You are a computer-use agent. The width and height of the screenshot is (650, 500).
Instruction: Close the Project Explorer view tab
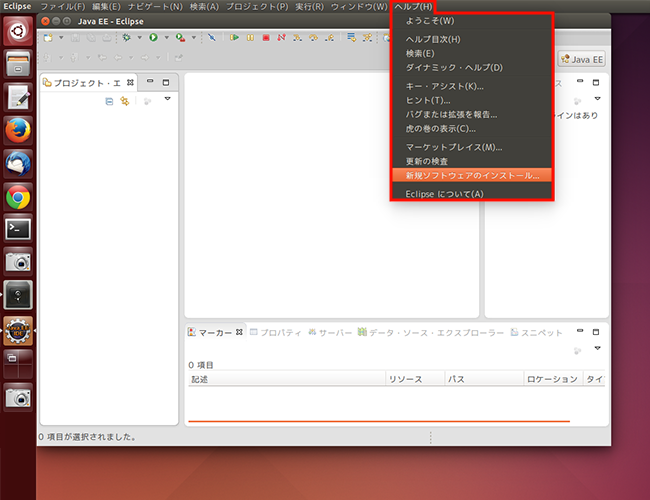(x=130, y=83)
